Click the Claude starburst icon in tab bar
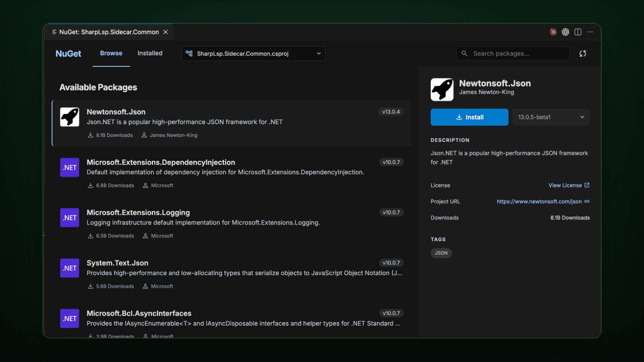 [x=553, y=32]
